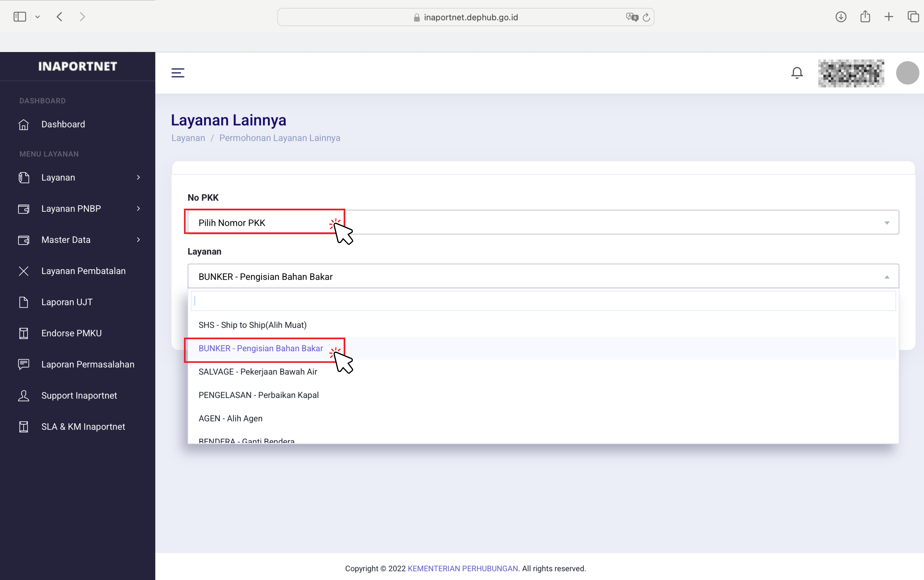This screenshot has height=580, width=924.
Task: Choose SALVAGE - Pekerjaan Bawah Air option
Action: [258, 372]
